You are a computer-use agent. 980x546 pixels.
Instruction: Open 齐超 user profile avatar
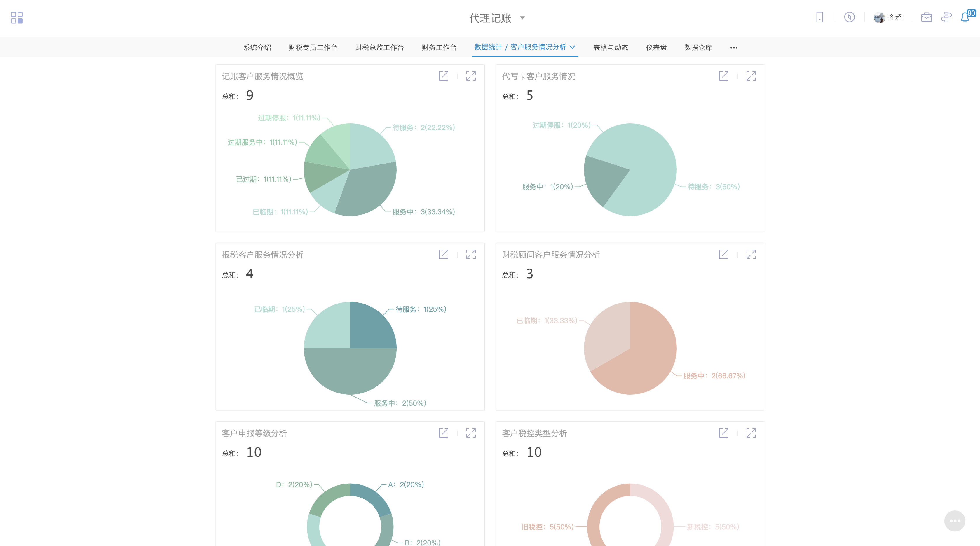(x=879, y=17)
